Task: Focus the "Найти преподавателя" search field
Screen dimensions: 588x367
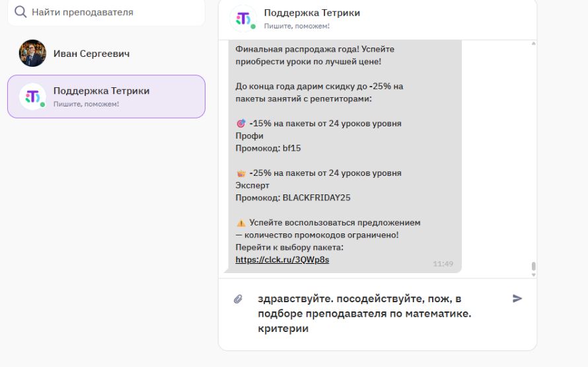Action: point(112,12)
